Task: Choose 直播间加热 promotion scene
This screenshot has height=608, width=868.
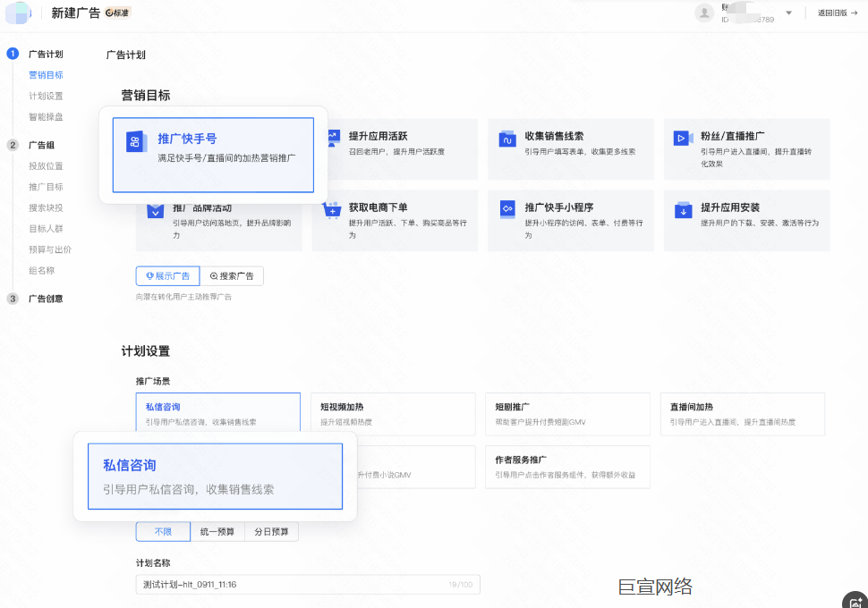Action: tap(743, 414)
